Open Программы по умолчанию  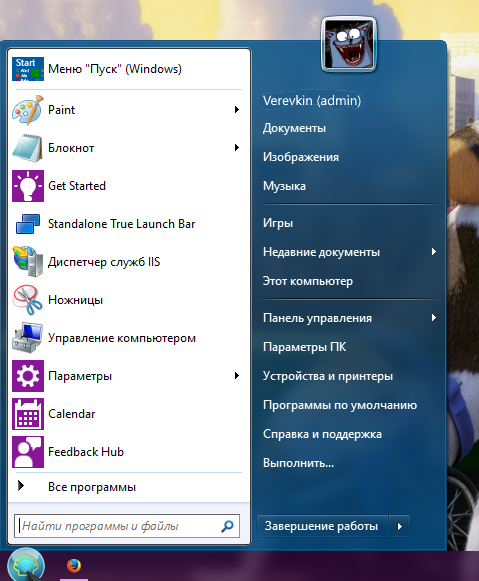coord(340,405)
